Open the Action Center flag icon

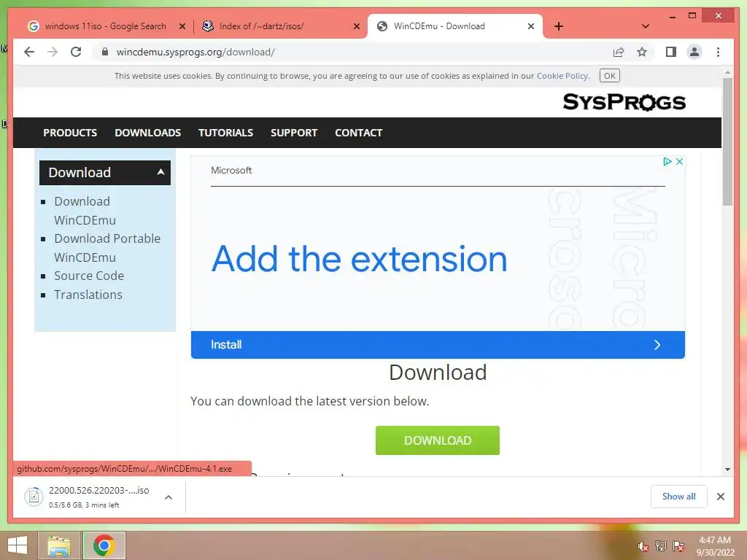[678, 546]
